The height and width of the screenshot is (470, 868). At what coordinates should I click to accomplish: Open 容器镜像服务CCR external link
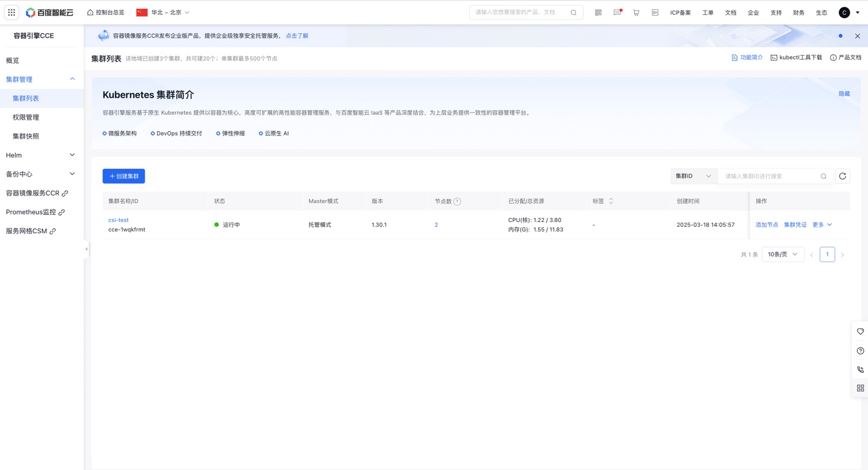point(37,193)
